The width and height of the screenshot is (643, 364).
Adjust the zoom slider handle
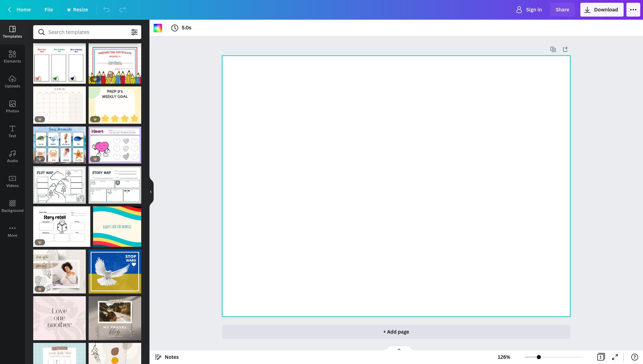point(539,357)
